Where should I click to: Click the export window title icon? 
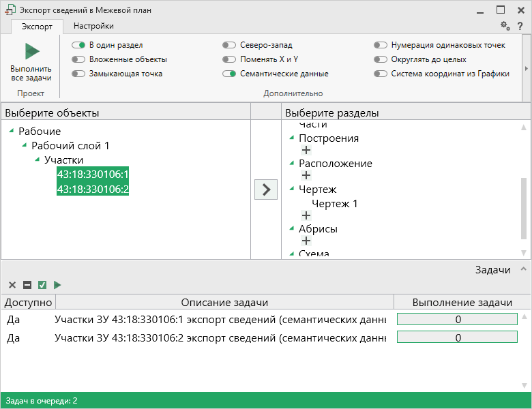(10, 10)
